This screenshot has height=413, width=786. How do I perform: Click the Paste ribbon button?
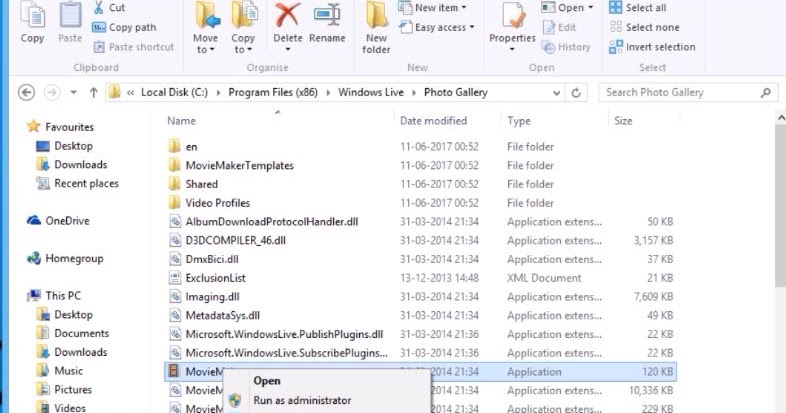click(70, 24)
